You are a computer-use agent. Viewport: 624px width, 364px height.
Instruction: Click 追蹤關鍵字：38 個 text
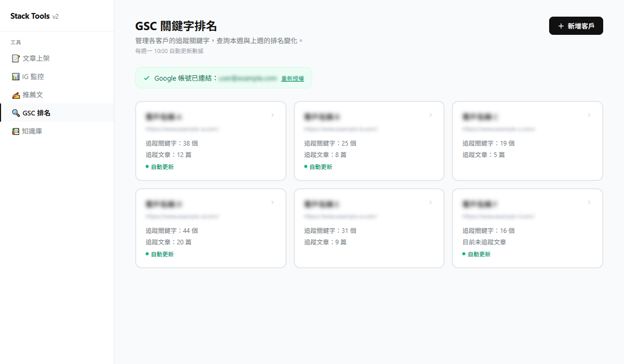172,143
